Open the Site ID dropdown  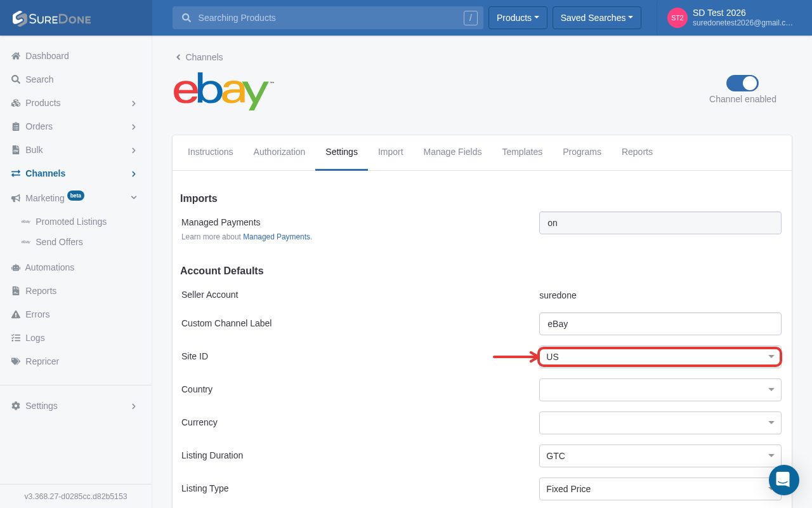pyautogui.click(x=660, y=357)
